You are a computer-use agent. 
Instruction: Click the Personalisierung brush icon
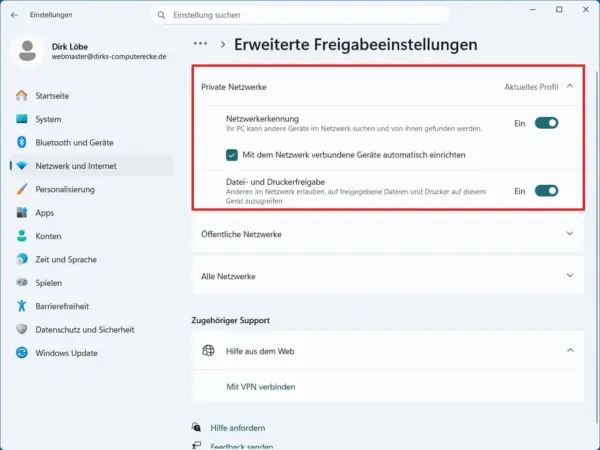coord(22,189)
